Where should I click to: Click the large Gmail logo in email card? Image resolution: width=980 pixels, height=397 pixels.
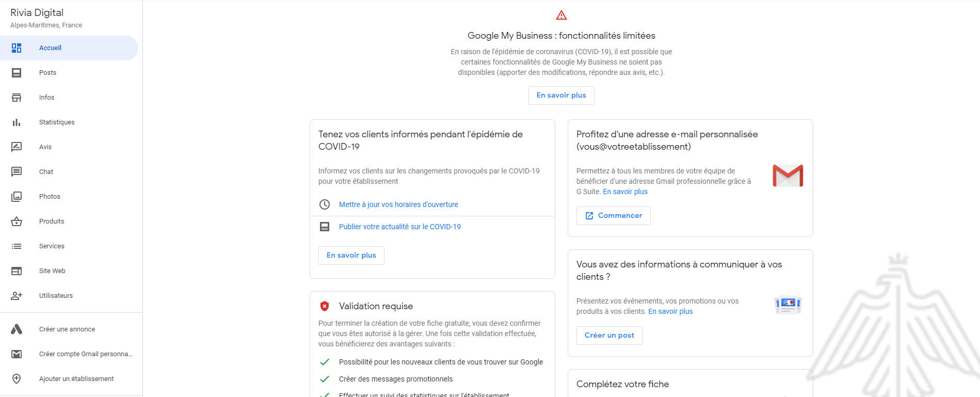[788, 176]
